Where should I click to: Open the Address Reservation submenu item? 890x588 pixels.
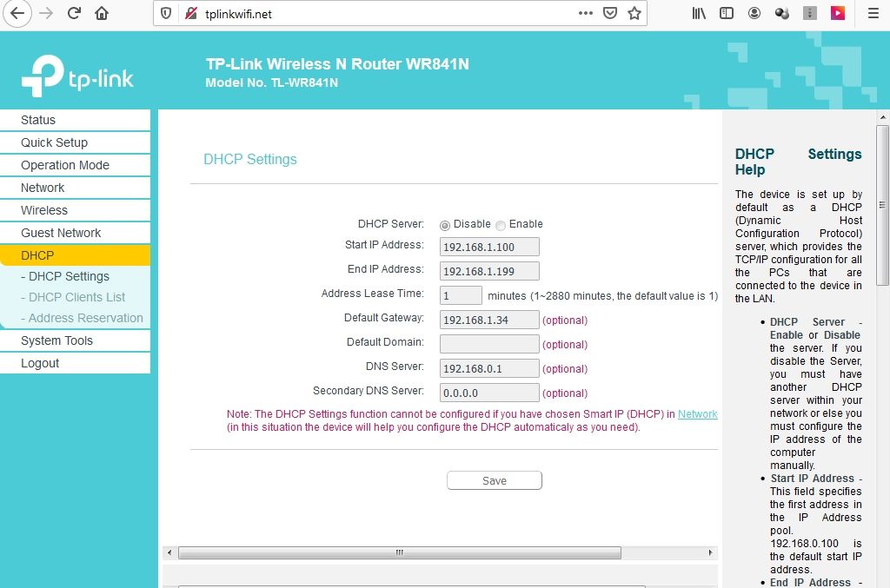tap(83, 318)
